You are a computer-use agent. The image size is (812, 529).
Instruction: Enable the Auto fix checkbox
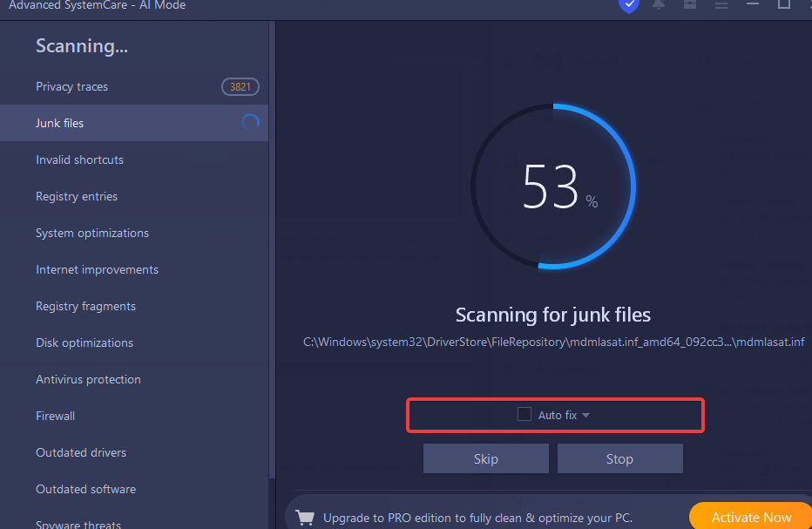pyautogui.click(x=524, y=415)
